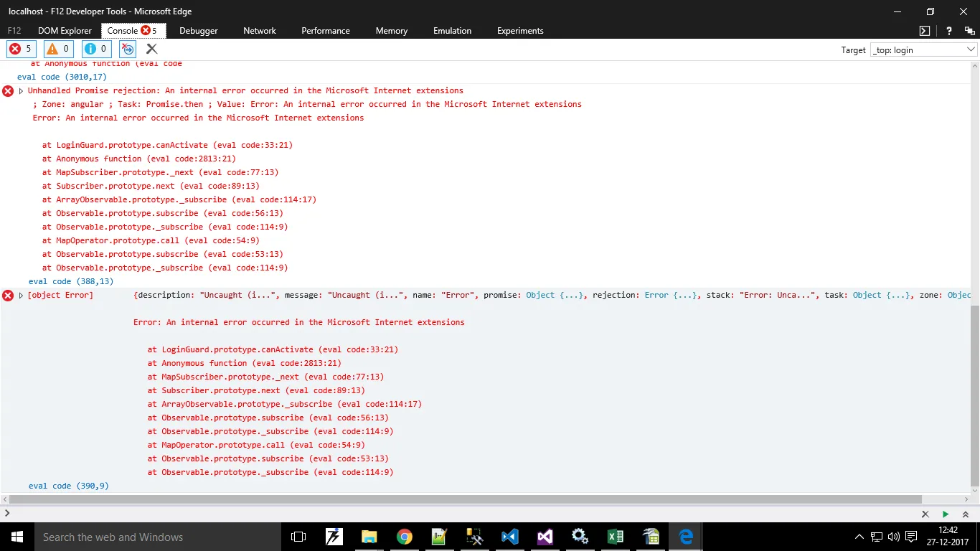Open the green chart notepad app on taskbar

tap(440, 537)
